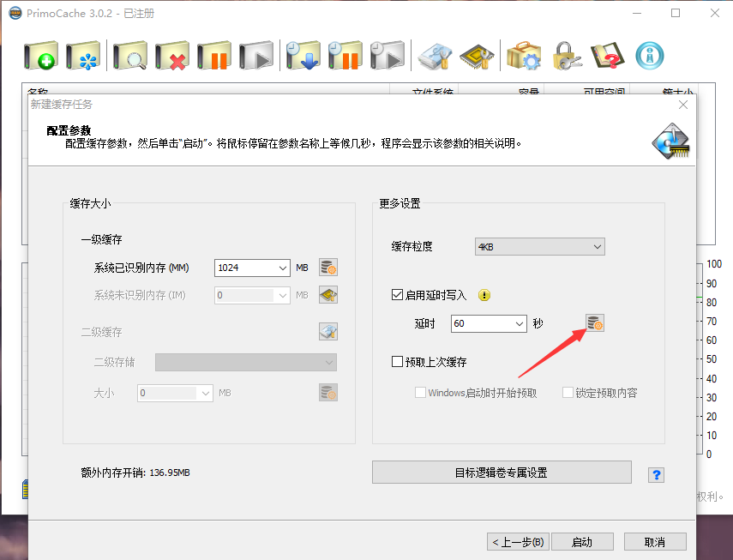Go back with the <上一步(B) button

[x=518, y=542]
